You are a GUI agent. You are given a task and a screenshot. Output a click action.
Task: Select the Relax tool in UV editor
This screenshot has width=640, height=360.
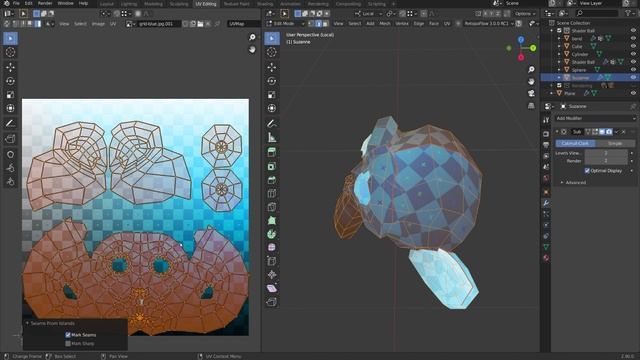pyautogui.click(x=11, y=168)
